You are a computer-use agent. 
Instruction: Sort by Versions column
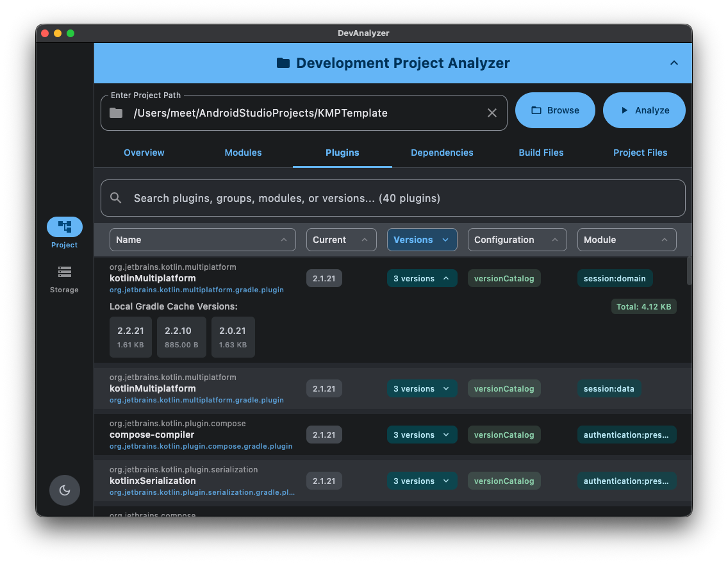click(x=422, y=240)
